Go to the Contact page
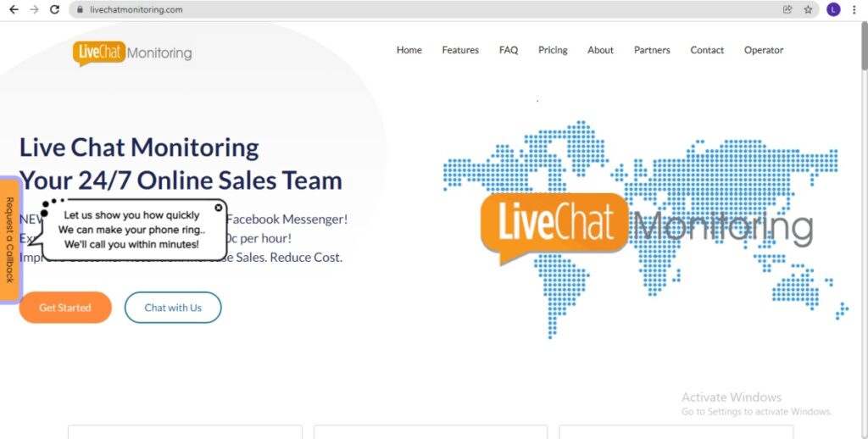The width and height of the screenshot is (868, 439). click(707, 50)
